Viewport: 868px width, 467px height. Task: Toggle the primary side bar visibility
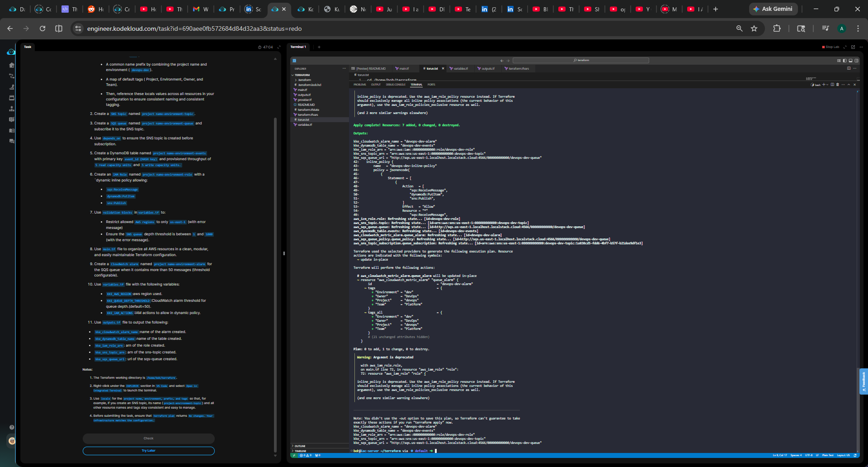click(844, 61)
